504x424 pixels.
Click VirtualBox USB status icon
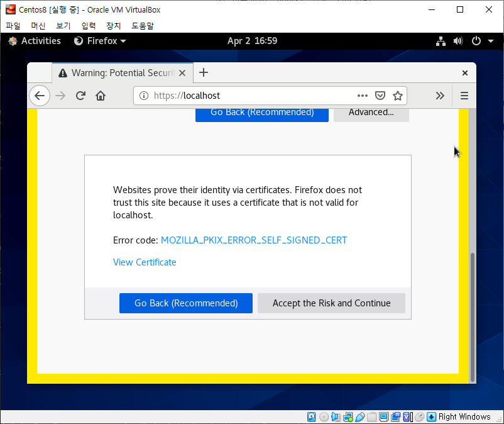coord(360,417)
